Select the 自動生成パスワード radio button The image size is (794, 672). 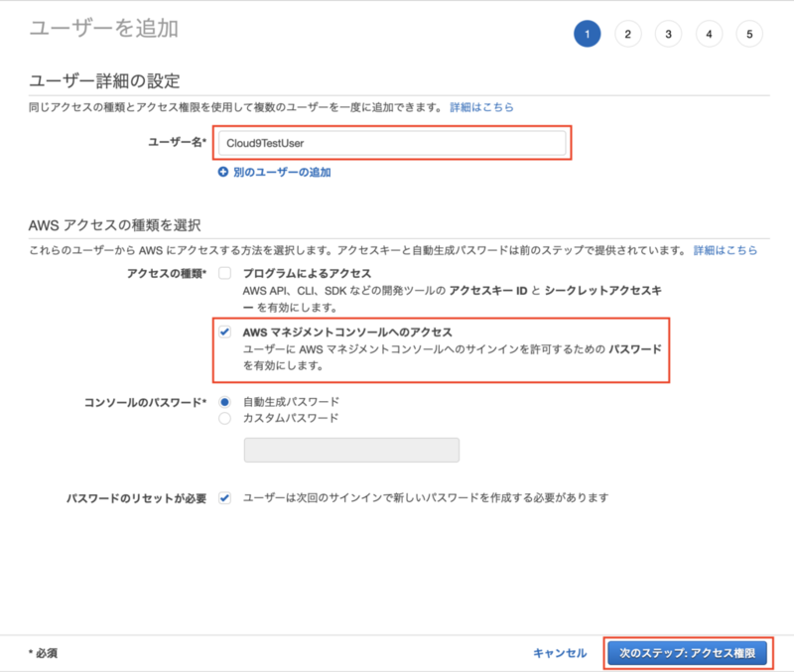coord(225,402)
